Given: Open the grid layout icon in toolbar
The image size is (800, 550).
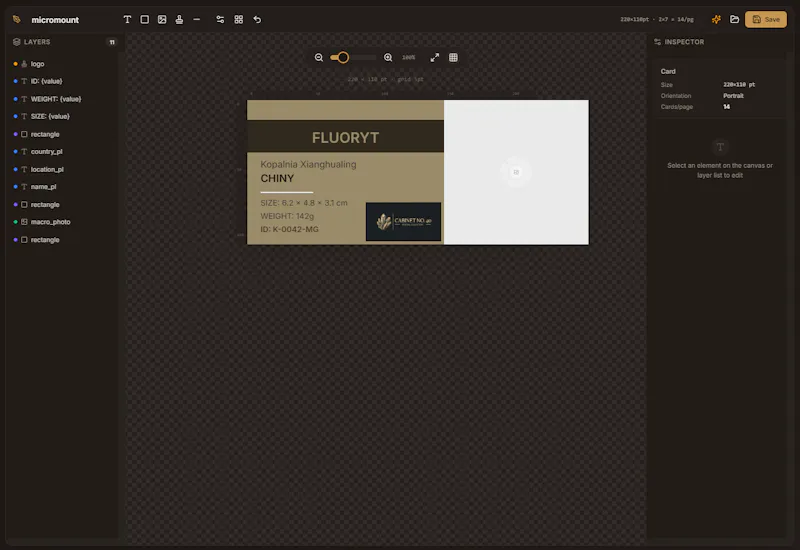Looking at the screenshot, I should (x=238, y=19).
